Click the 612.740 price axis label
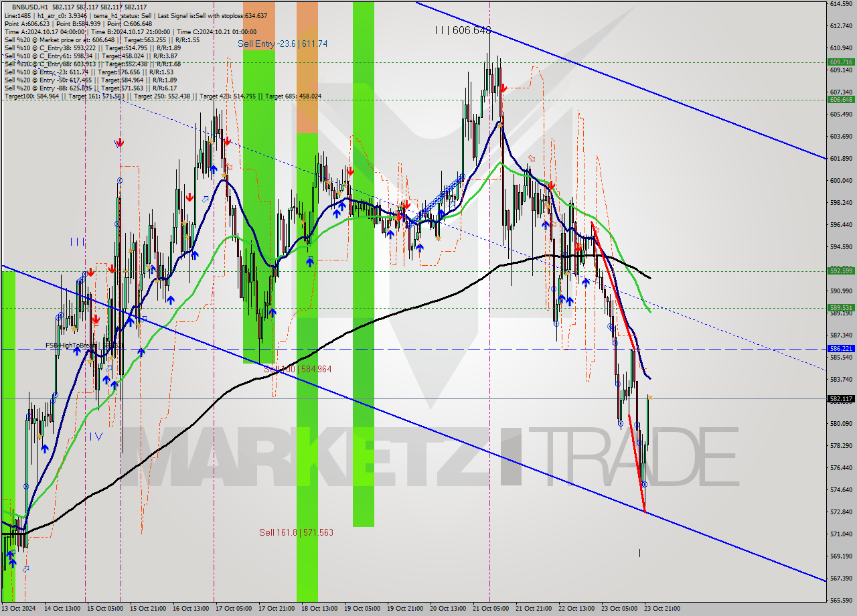The image size is (857, 616). (x=841, y=25)
